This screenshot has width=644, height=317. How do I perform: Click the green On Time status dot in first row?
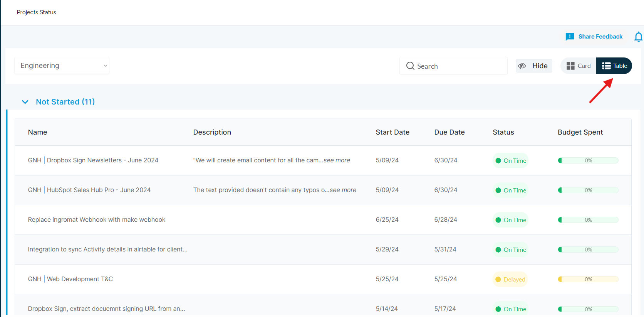click(498, 161)
